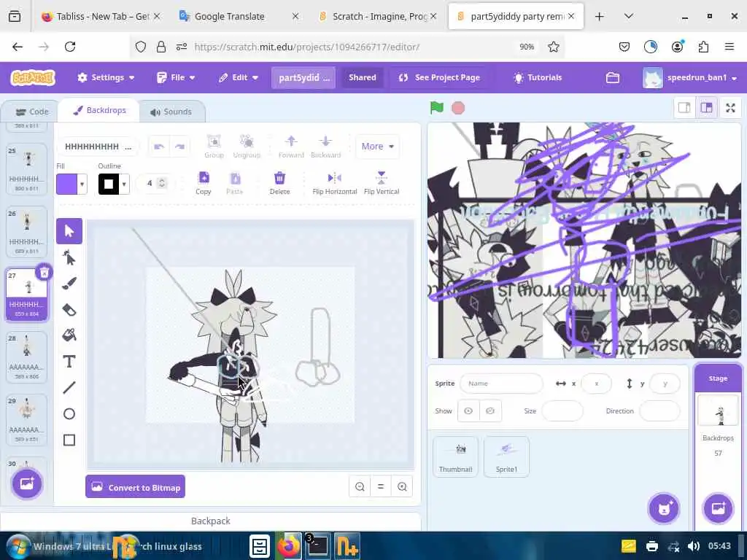Flip the selection horizontally
The image size is (747, 560).
coord(334,183)
